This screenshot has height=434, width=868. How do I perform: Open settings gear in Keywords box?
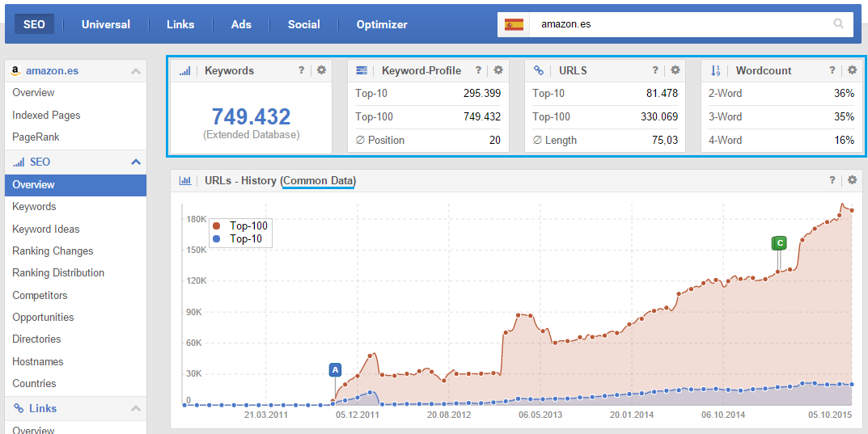tap(321, 70)
